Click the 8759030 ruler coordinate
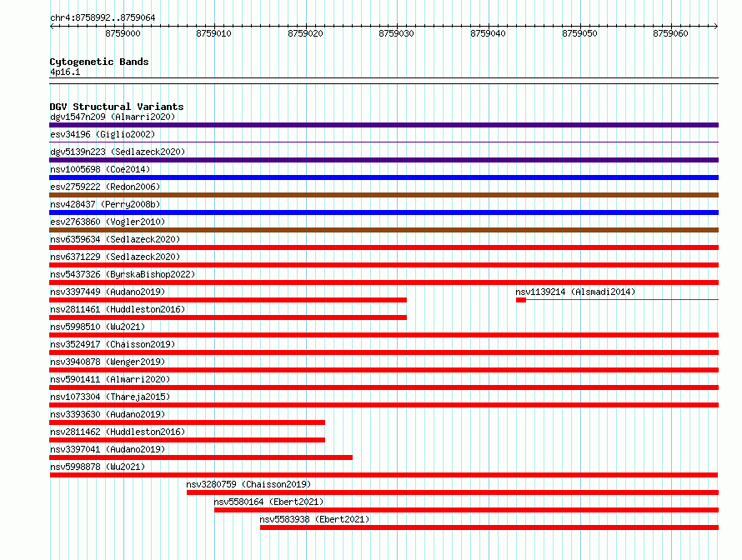The image size is (742, 560). [397, 33]
